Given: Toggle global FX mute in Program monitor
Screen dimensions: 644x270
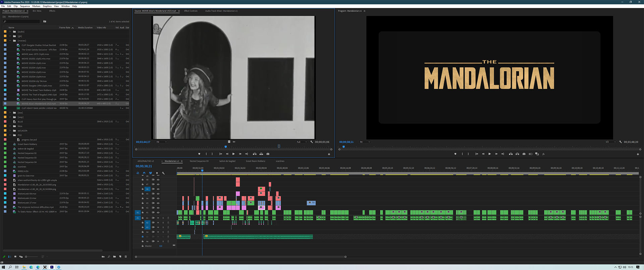Looking at the screenshot, I should [543, 154].
